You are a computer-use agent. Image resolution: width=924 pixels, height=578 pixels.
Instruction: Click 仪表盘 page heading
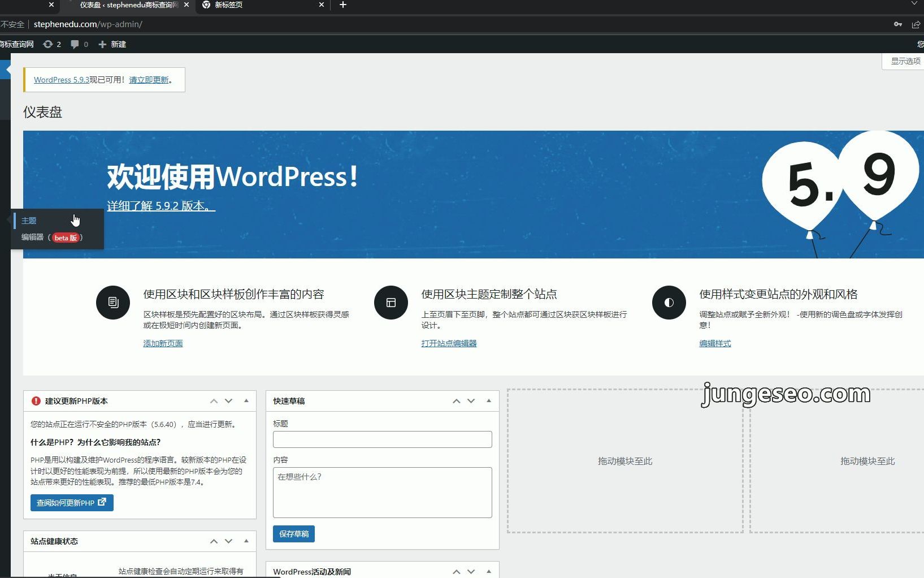tap(42, 112)
